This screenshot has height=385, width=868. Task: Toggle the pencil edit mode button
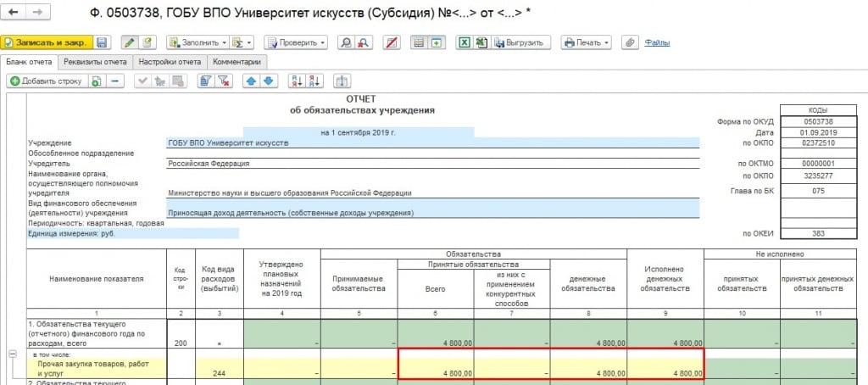pos(129,42)
